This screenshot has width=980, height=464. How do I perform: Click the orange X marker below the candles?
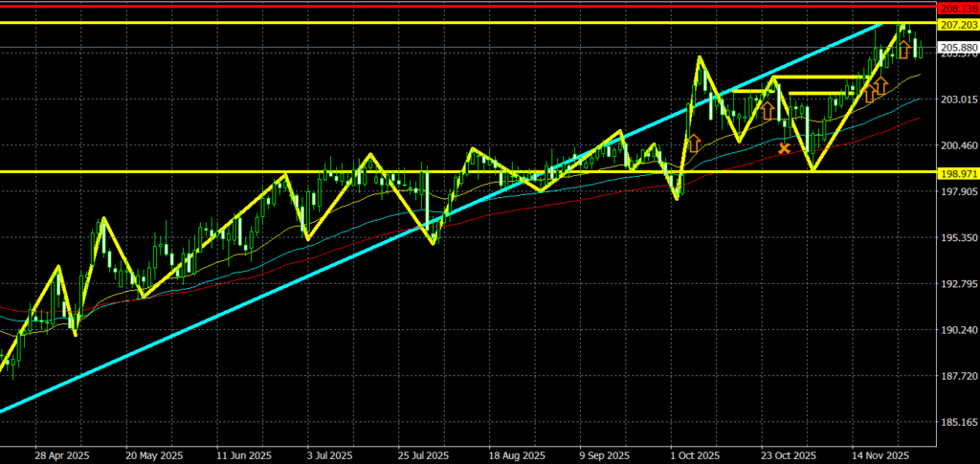[x=785, y=148]
